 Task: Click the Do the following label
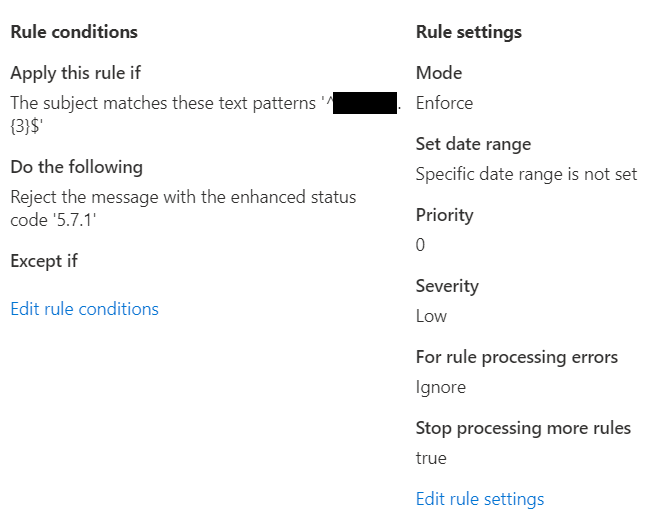coord(77,167)
